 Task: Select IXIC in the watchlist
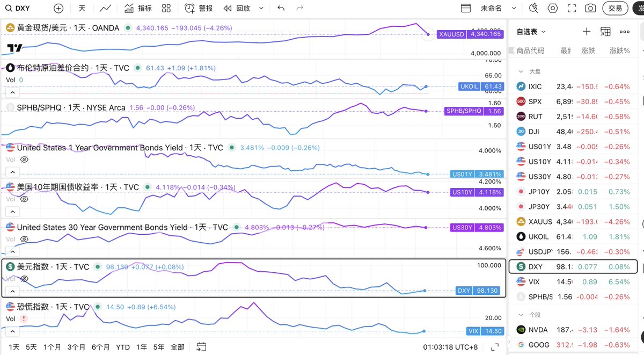[573, 86]
